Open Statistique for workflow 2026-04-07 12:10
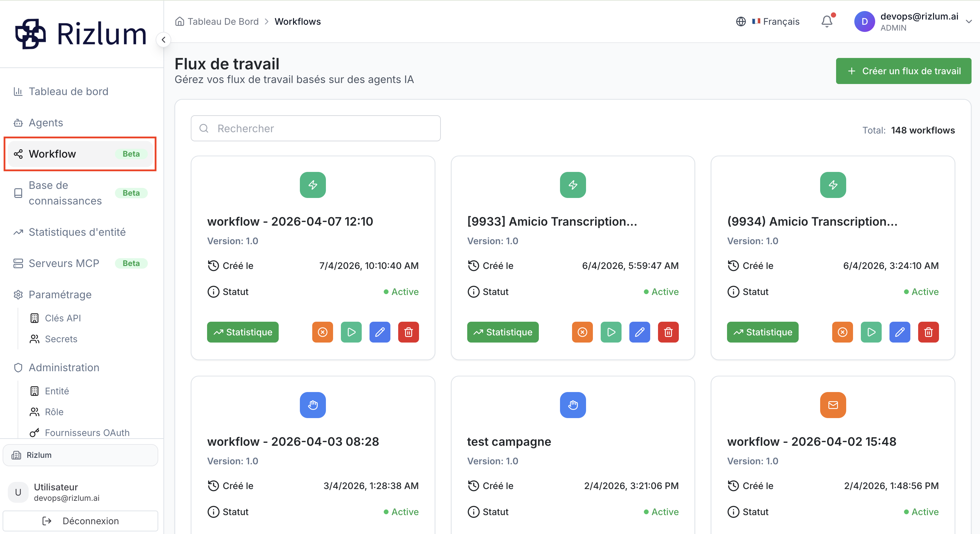Viewport: 980px width, 534px height. click(243, 332)
